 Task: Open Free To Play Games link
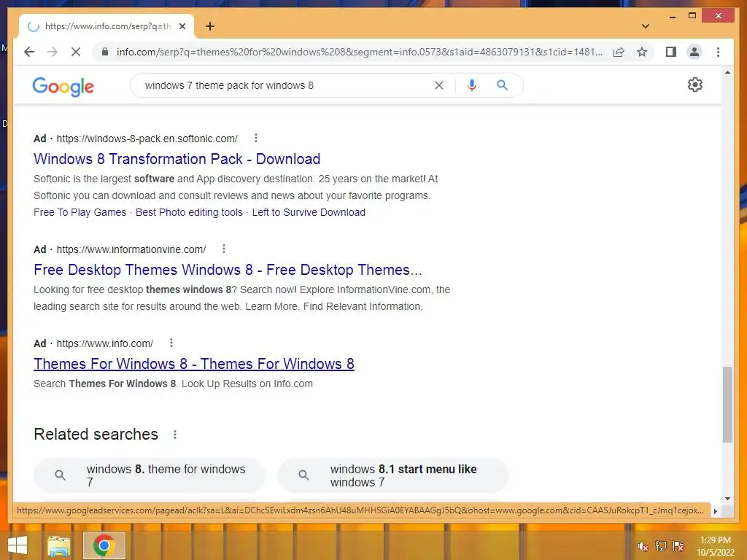80,212
